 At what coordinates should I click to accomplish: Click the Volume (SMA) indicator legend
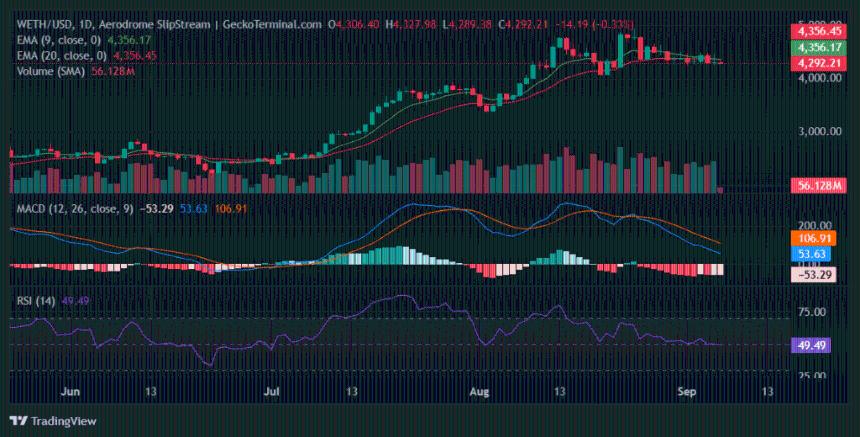point(52,71)
